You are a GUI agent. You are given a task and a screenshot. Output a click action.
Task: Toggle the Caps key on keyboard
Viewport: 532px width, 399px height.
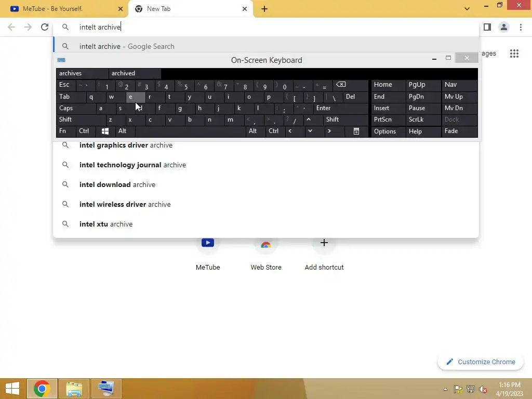76,108
